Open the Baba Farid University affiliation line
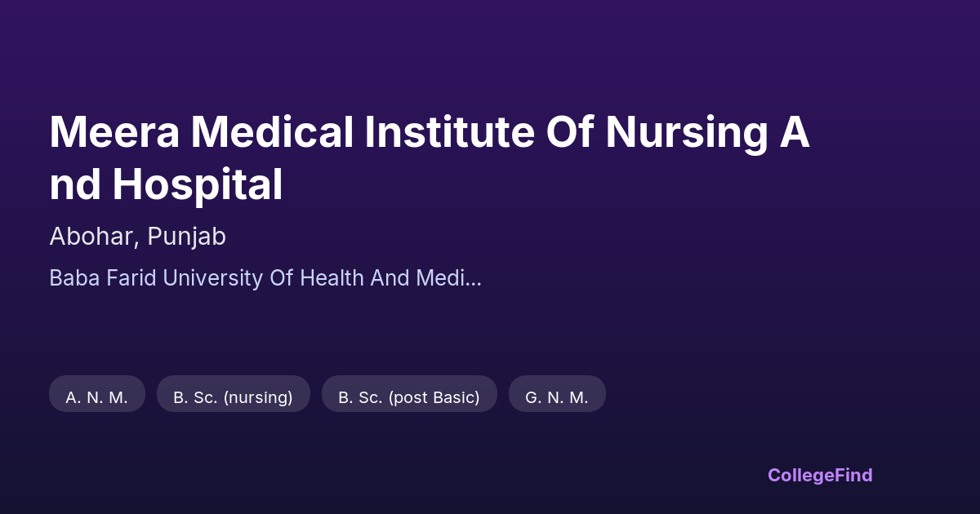The width and height of the screenshot is (980, 514). point(265,278)
